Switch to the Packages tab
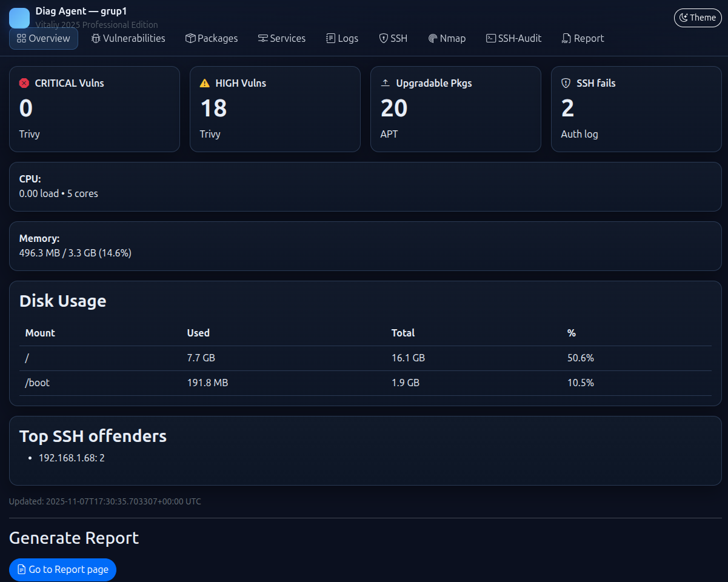 212,38
